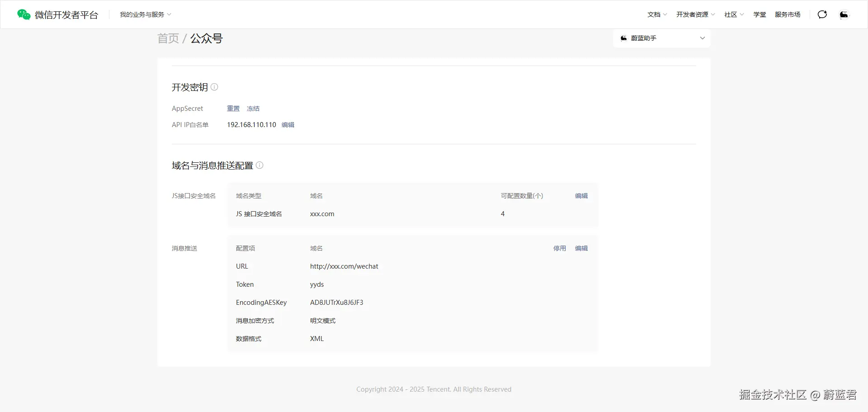Click the 域名类型 column header
Screen dimensions: 868x412
click(249, 196)
